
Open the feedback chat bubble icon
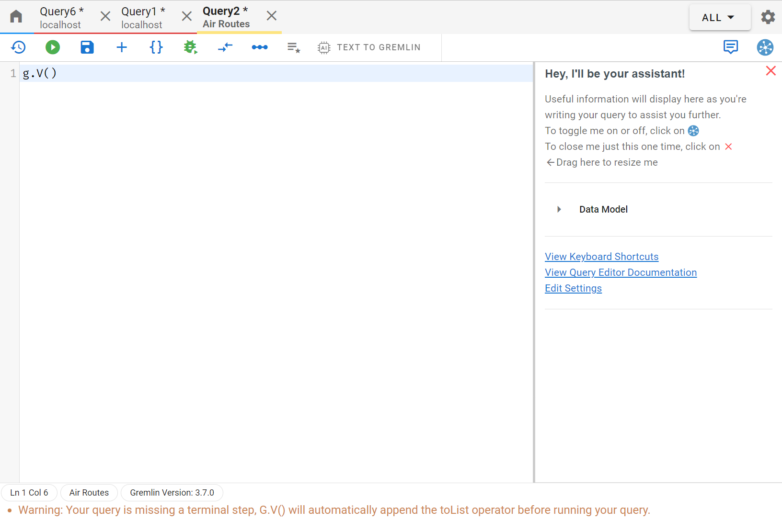[x=731, y=47]
